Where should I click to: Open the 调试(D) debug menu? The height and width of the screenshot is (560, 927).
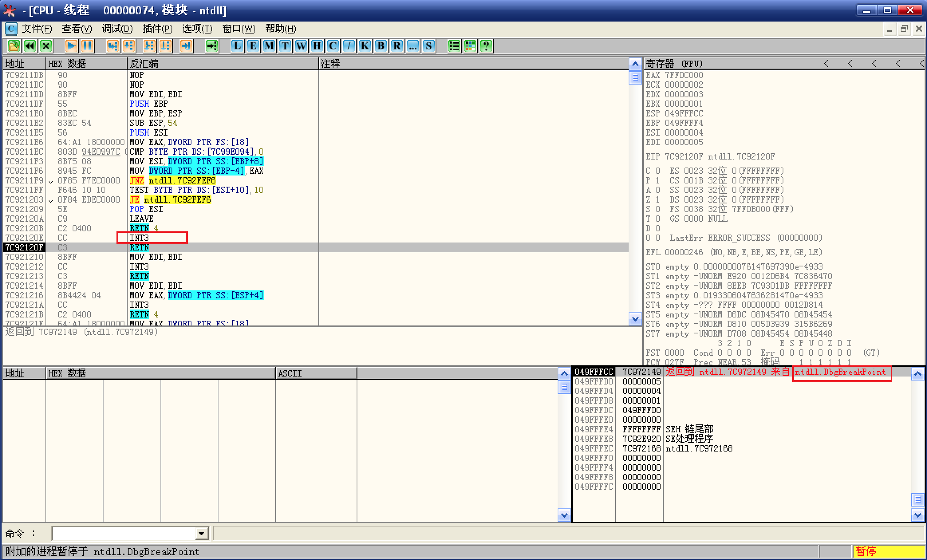pyautogui.click(x=117, y=29)
